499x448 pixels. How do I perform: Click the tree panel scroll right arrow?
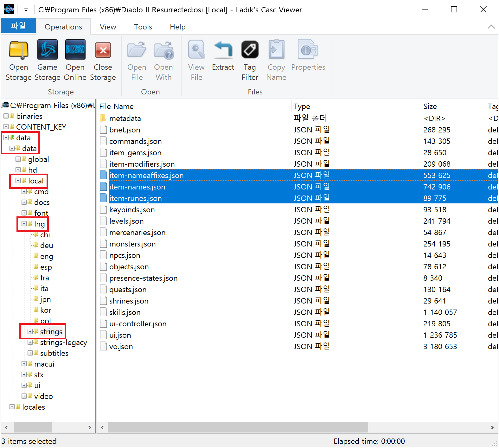tap(89, 427)
